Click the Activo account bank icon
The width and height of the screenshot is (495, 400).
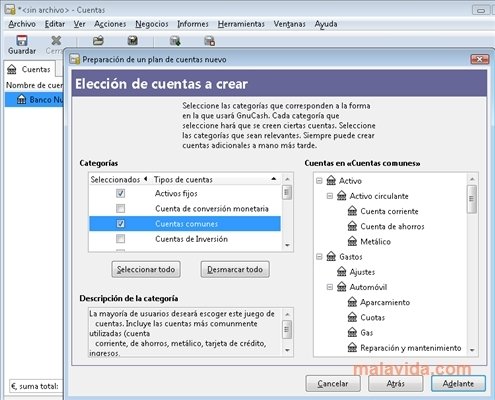pos(331,181)
